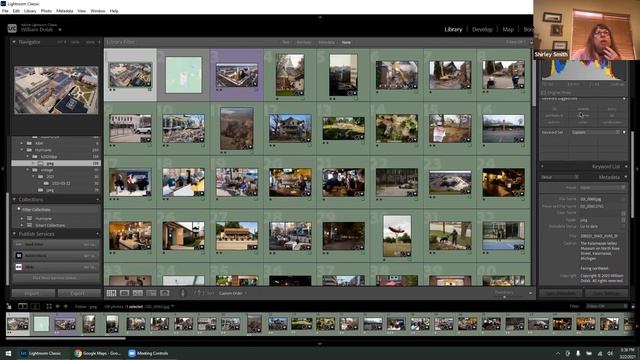Select the 2021-03-22 folder
This screenshot has height=360, width=640.
pyautogui.click(x=60, y=183)
